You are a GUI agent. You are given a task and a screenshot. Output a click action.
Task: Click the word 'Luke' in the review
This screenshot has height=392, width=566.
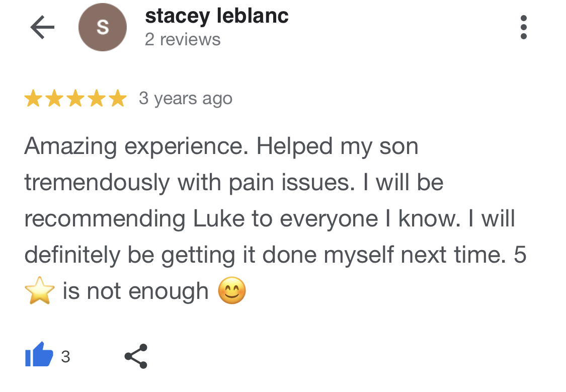(x=219, y=219)
